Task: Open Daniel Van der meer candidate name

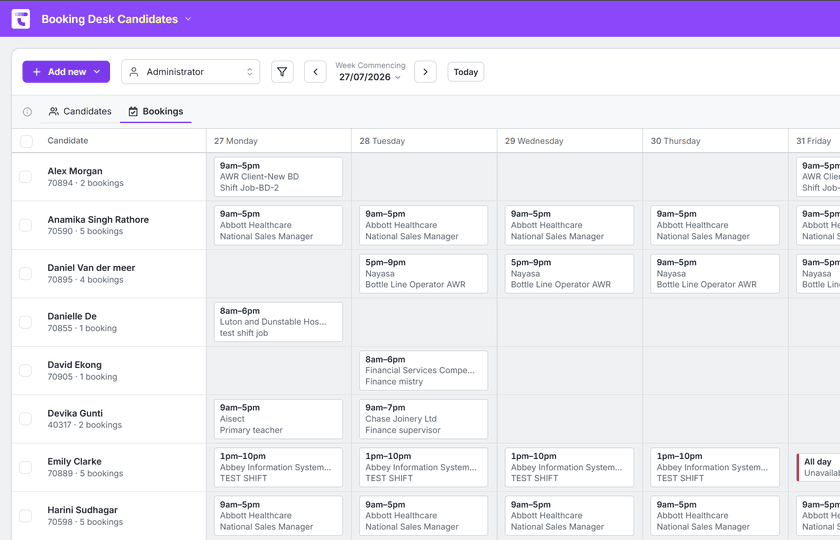Action: pos(91,268)
